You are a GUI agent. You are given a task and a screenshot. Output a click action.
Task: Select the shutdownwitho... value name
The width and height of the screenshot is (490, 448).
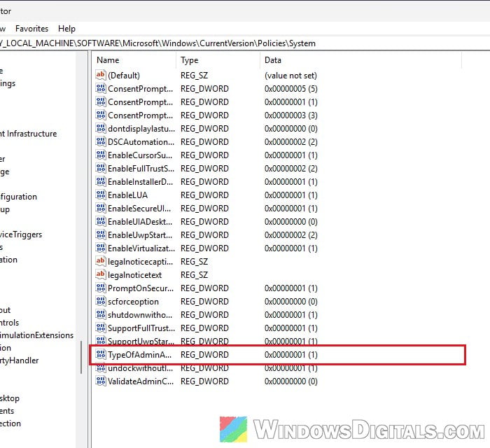tap(140, 315)
